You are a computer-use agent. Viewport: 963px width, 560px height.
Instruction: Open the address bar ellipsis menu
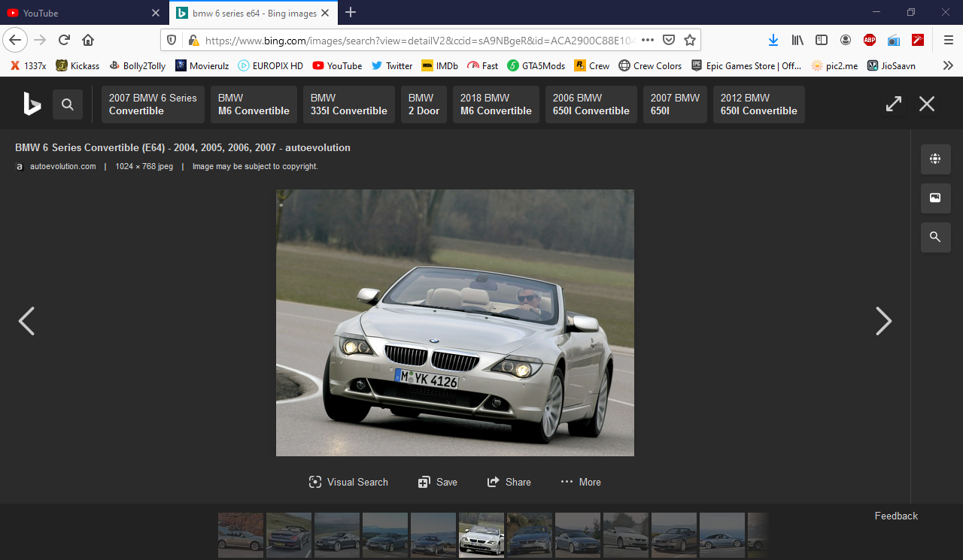(x=647, y=39)
